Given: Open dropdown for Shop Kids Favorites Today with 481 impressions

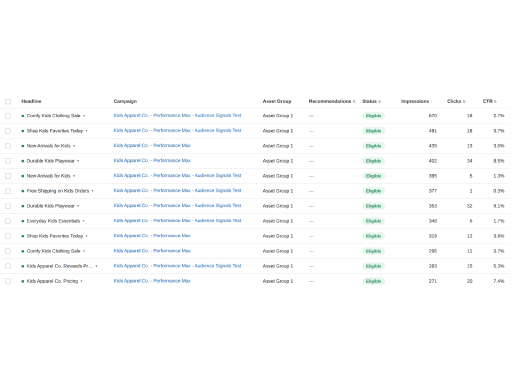Looking at the screenshot, I should (x=86, y=131).
